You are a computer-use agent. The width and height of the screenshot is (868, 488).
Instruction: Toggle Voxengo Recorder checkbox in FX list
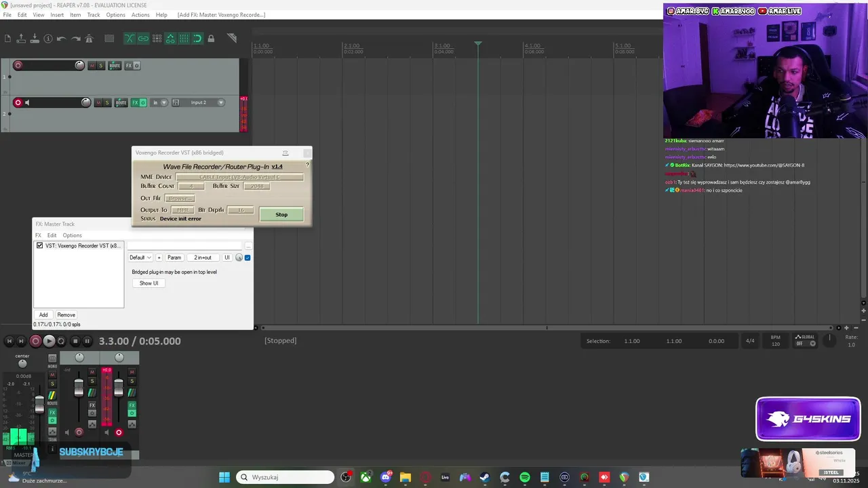coord(39,245)
